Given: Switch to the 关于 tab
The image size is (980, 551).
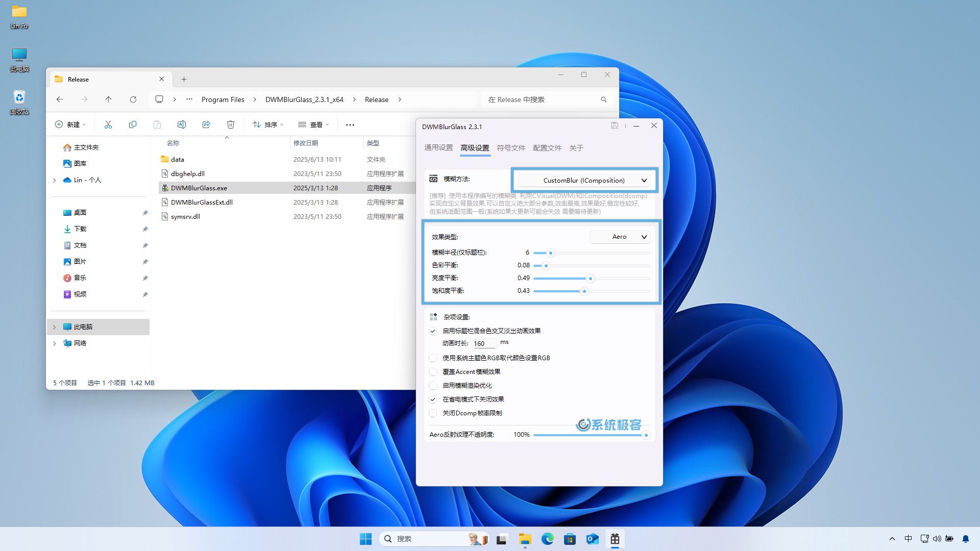Looking at the screenshot, I should coord(576,148).
